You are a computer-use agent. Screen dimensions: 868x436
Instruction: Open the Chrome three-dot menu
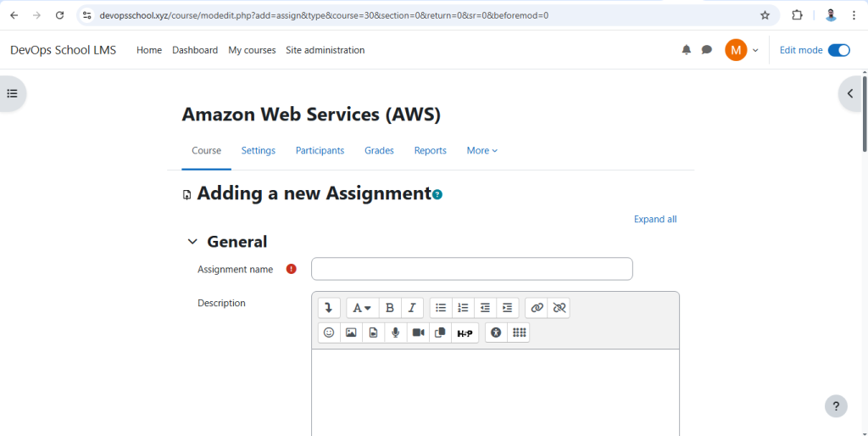click(x=854, y=15)
